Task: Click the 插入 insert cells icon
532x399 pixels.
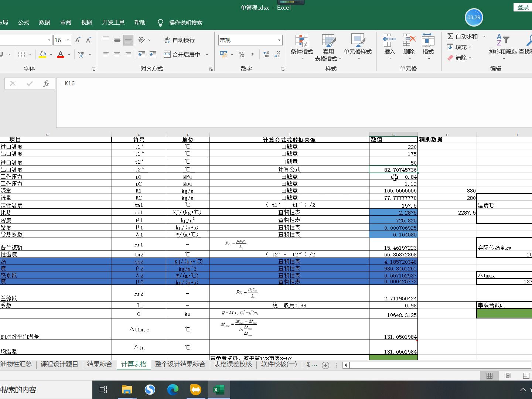Action: coord(389,40)
